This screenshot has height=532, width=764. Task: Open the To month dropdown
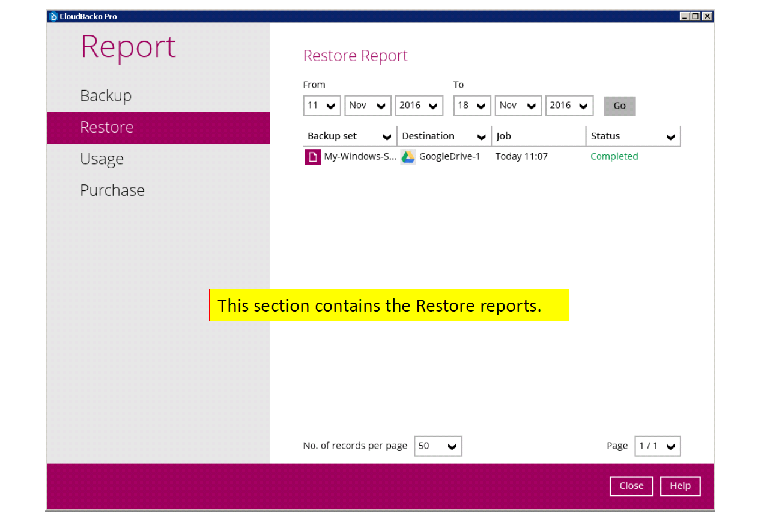pos(518,106)
